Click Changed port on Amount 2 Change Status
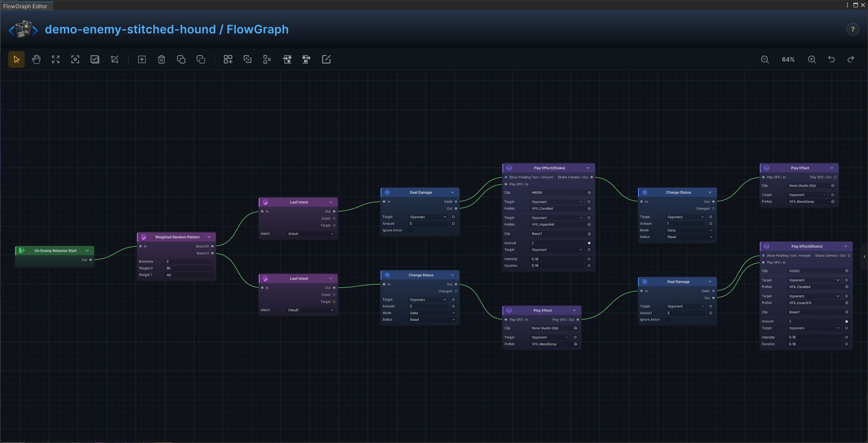The width and height of the screenshot is (868, 443). click(x=456, y=291)
